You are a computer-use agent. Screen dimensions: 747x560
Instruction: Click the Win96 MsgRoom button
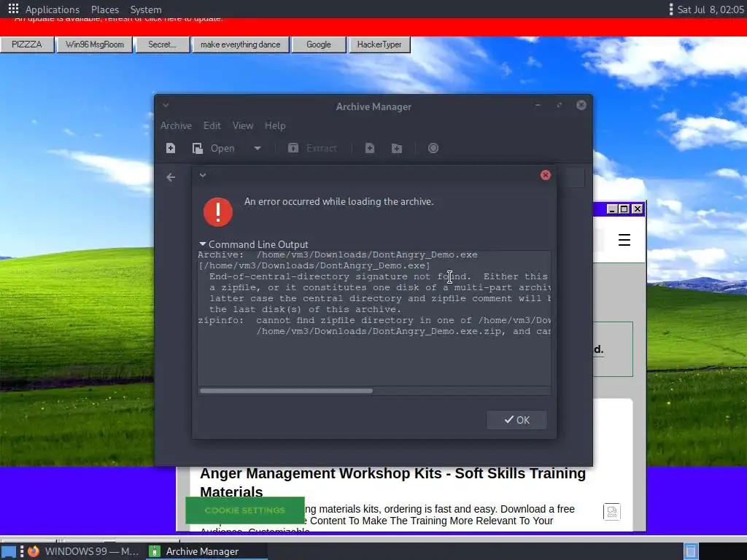[x=94, y=44]
